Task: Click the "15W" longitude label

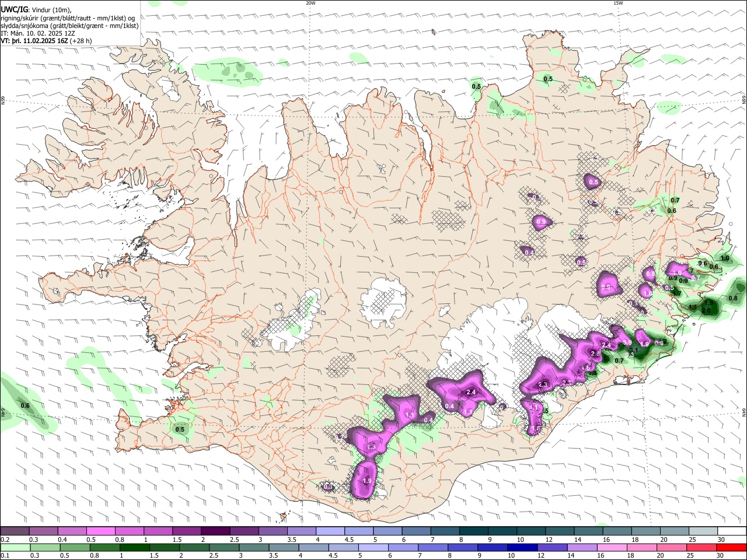Action: tap(618, 2)
